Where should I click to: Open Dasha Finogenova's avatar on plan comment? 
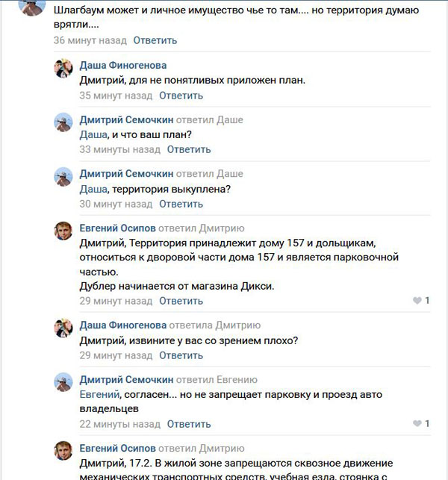tap(63, 69)
